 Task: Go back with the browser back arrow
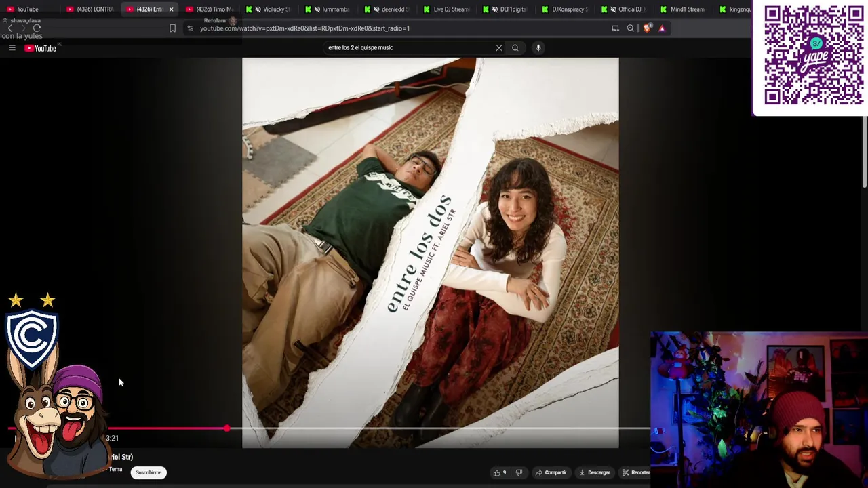point(9,28)
